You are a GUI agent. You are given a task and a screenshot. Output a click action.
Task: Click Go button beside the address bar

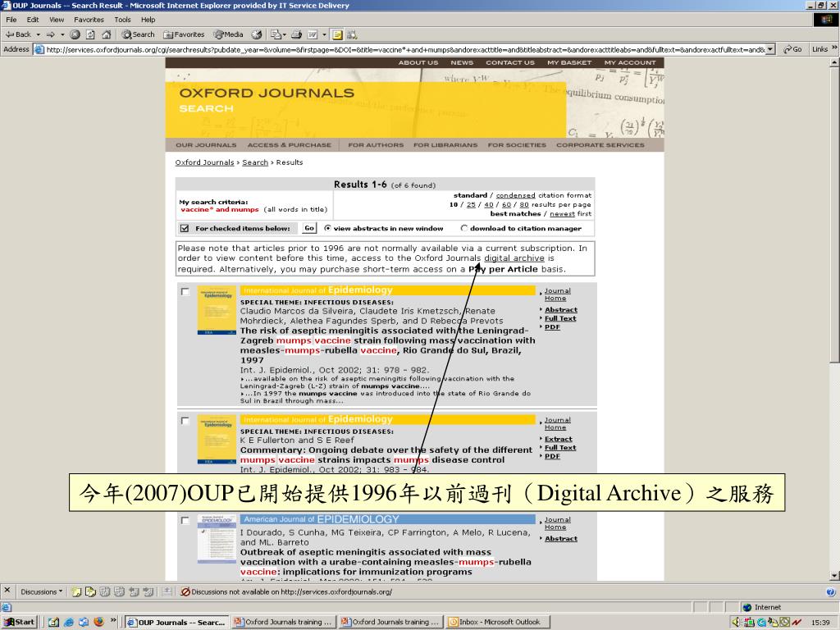pyautogui.click(x=793, y=49)
